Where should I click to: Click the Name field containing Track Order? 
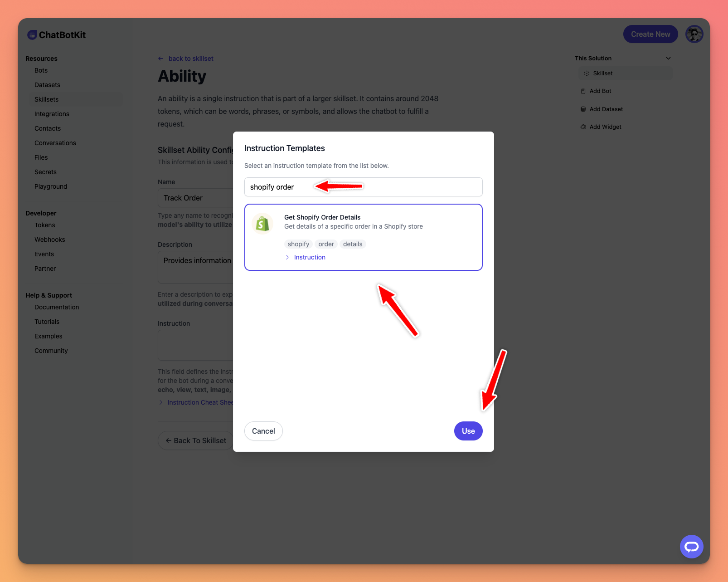pyautogui.click(x=195, y=198)
